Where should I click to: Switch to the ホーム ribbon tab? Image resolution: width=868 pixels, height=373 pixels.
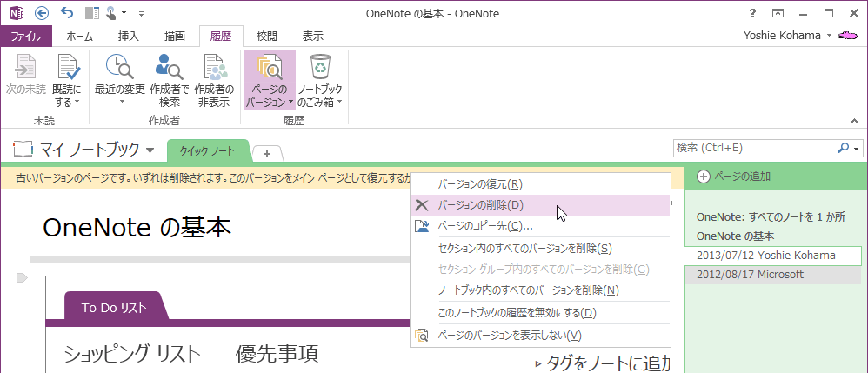point(79,37)
